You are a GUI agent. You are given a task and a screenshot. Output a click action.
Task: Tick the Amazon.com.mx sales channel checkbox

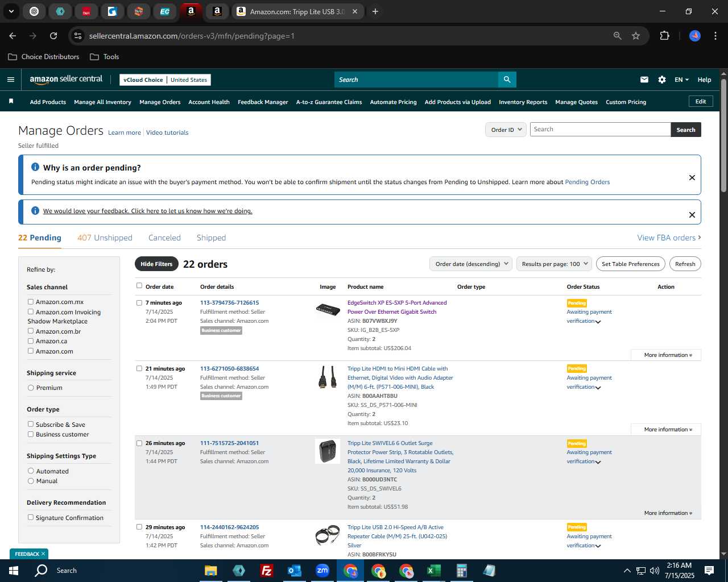tap(31, 302)
